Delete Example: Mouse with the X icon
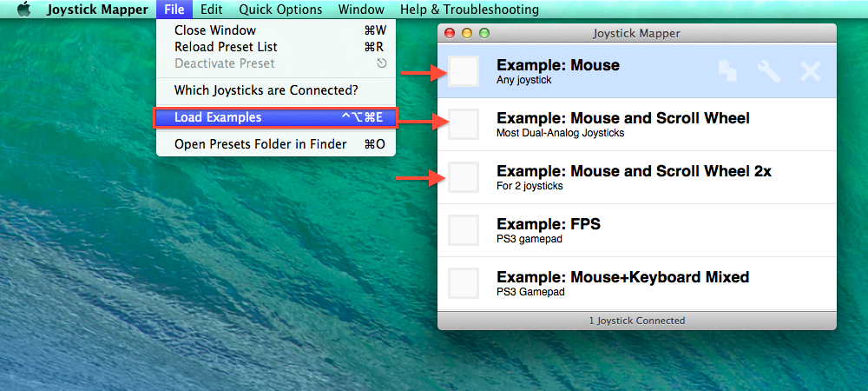Viewport: 868px width, 391px height. point(811,71)
